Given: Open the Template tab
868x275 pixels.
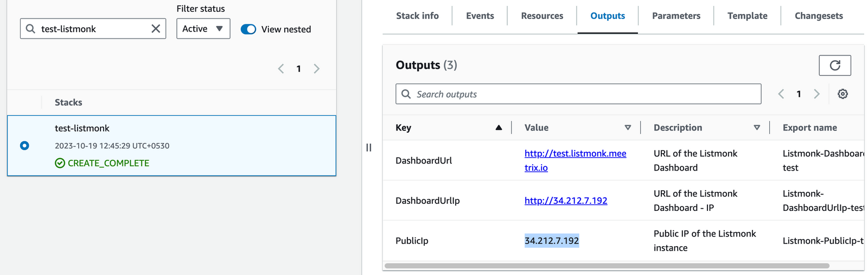Looking at the screenshot, I should 748,16.
